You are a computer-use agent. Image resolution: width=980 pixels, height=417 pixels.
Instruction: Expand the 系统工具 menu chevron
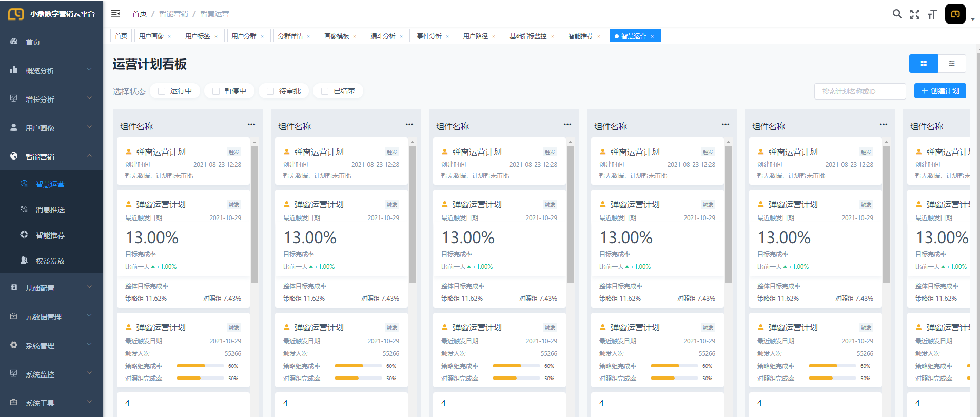pyautogui.click(x=89, y=402)
